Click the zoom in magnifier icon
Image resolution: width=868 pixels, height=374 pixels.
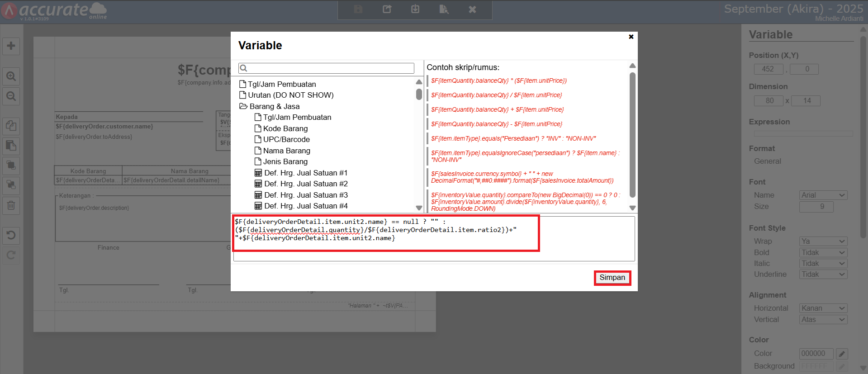[x=11, y=76]
